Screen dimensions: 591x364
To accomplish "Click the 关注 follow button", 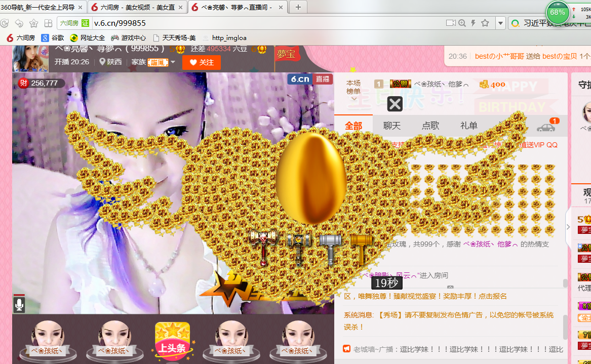I will tap(202, 62).
